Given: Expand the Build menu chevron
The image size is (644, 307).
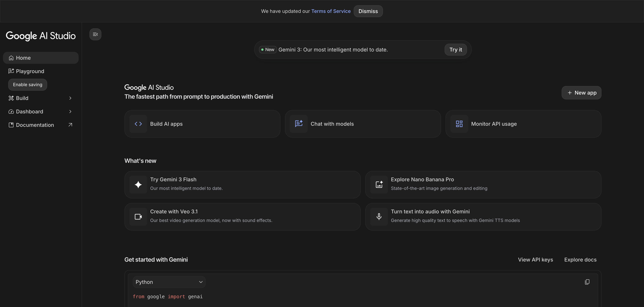Looking at the screenshot, I should [70, 98].
